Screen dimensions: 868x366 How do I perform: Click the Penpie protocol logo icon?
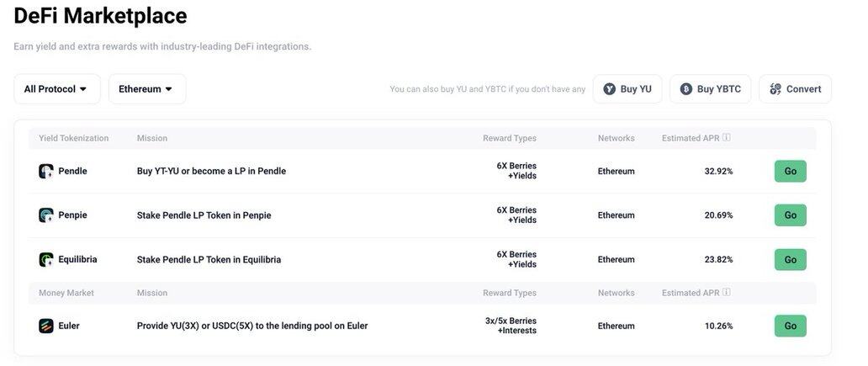(x=46, y=215)
